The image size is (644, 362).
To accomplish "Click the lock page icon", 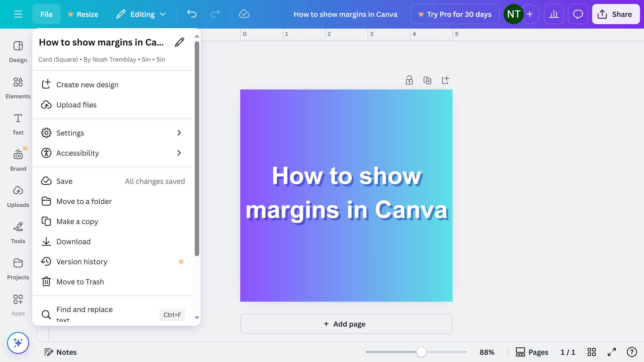I will click(409, 80).
